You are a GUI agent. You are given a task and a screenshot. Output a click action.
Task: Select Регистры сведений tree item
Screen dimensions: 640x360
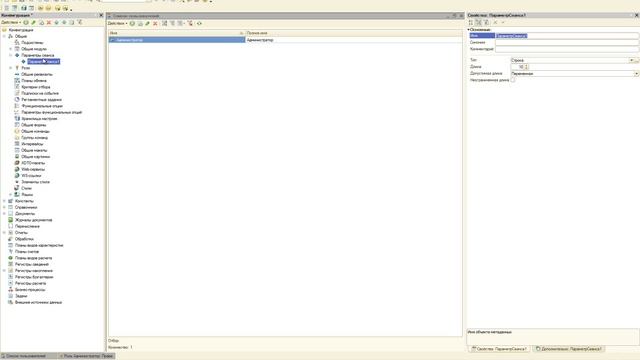pos(32,264)
